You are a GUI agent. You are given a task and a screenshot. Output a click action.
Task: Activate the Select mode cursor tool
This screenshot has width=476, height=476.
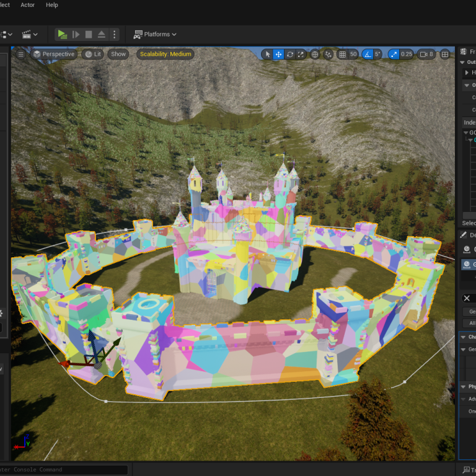[x=268, y=55]
